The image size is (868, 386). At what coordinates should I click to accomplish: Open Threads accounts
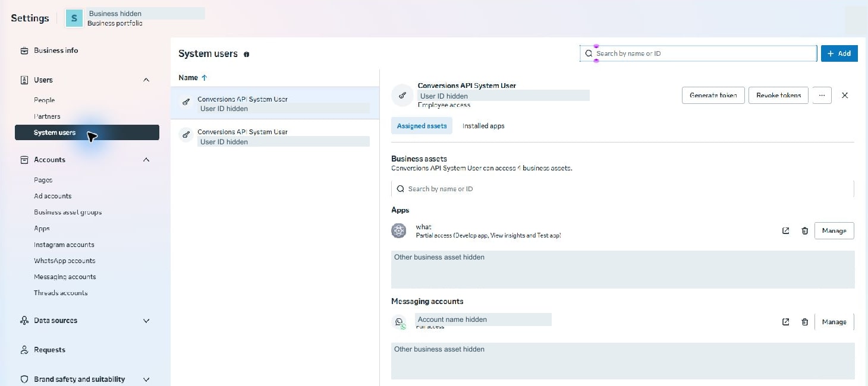61,293
